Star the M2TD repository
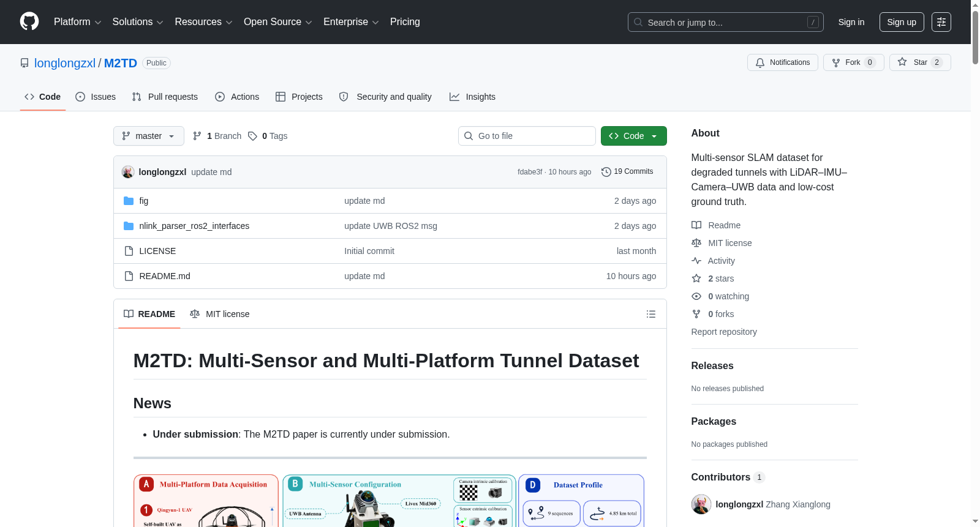This screenshot has width=980, height=527. coord(920,62)
